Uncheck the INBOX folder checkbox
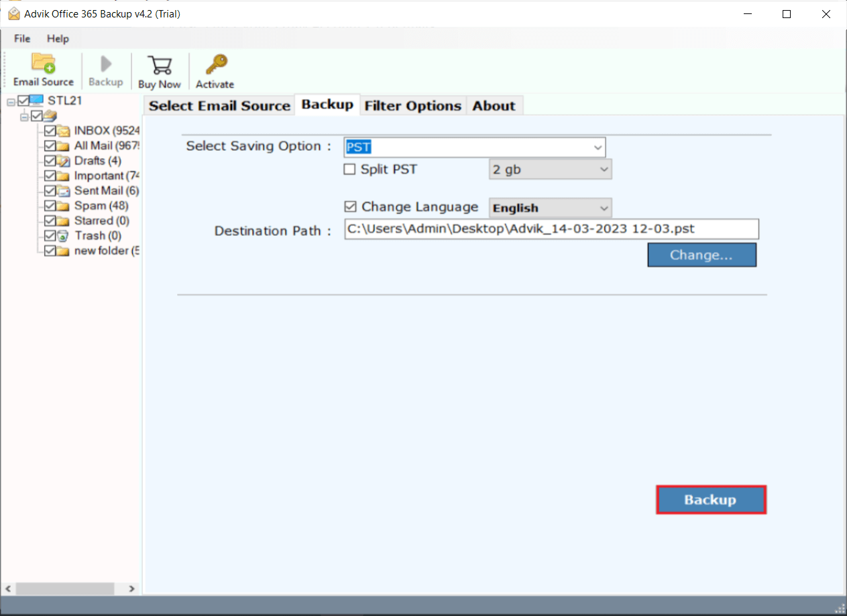The width and height of the screenshot is (847, 616). pyautogui.click(x=50, y=131)
